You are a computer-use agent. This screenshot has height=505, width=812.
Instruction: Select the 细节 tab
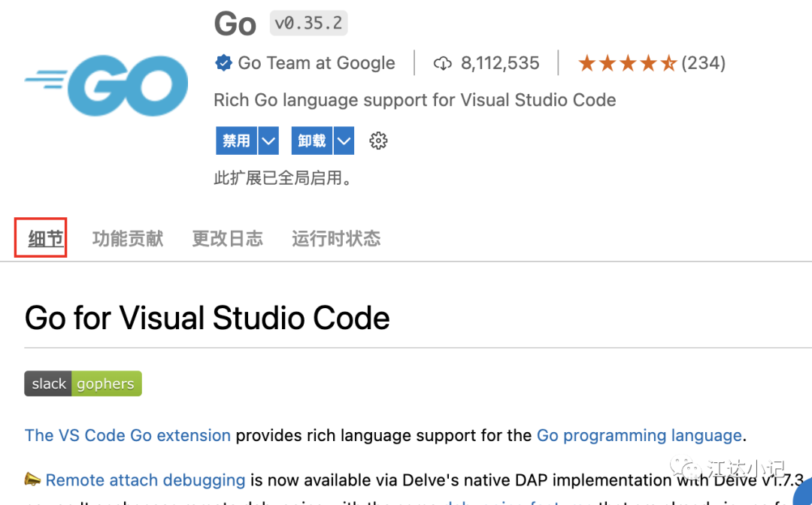tap(46, 238)
